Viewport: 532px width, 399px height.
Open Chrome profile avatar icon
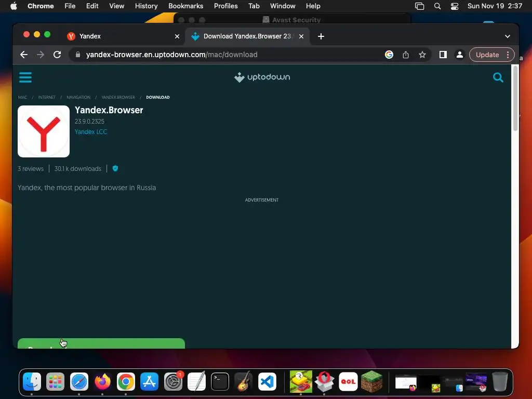click(459, 55)
